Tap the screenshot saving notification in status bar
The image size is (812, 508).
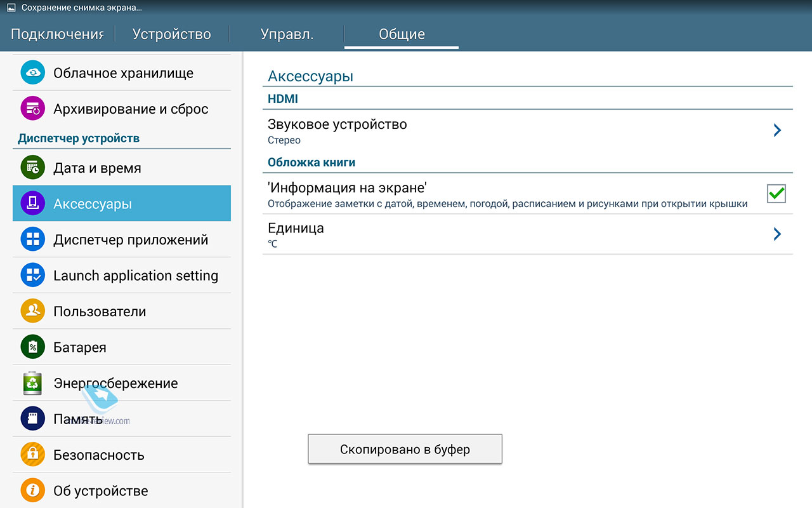[76, 8]
